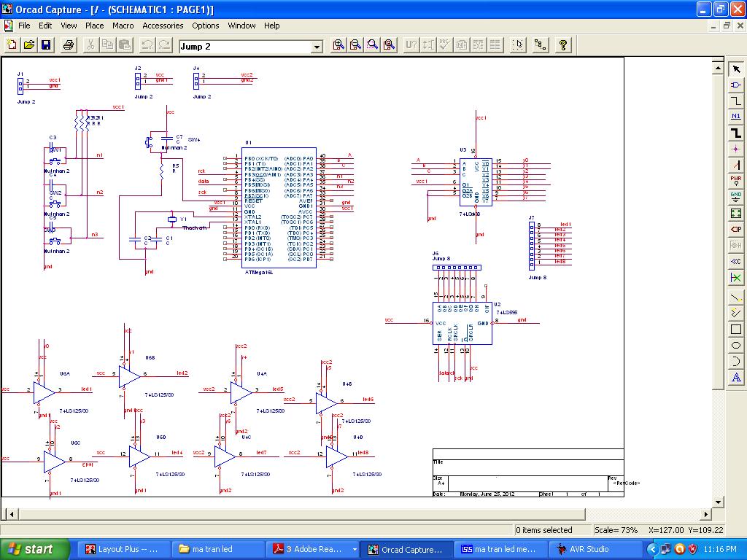Click the horizontal scrollbar thumb

point(301,514)
